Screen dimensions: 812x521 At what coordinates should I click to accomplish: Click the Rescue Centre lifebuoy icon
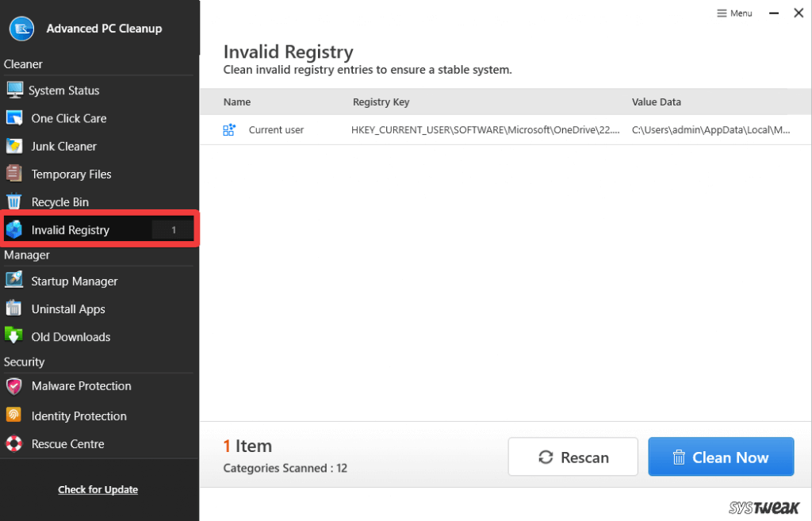coord(14,444)
